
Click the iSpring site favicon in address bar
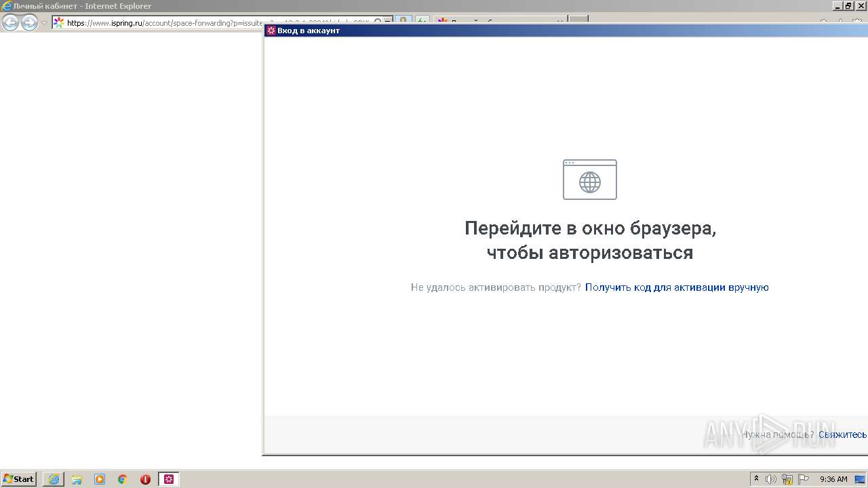tap(59, 22)
